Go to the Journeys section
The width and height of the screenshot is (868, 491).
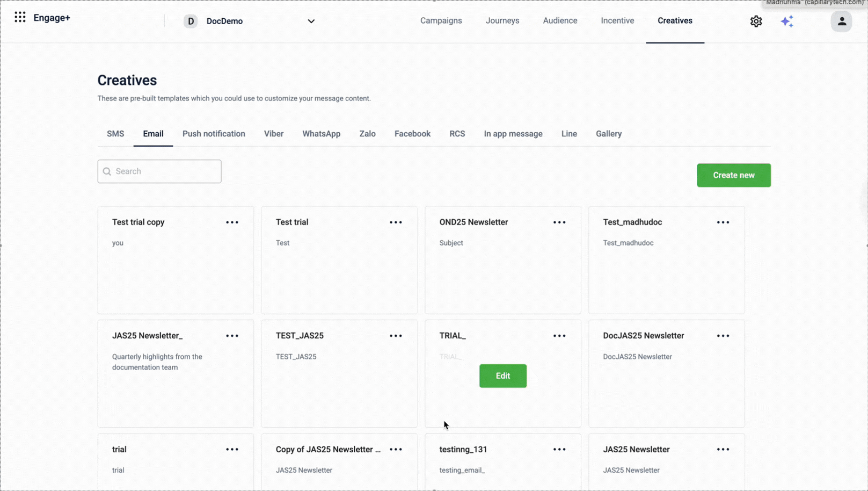[502, 20]
